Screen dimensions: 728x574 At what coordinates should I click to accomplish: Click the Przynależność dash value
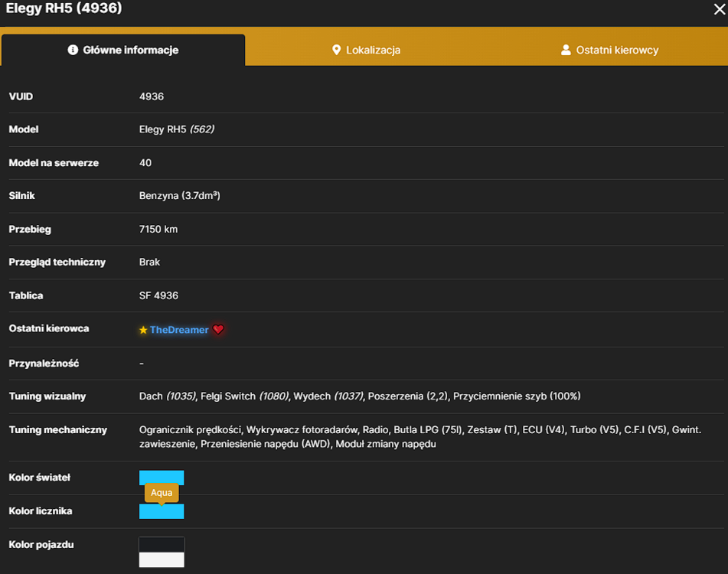pyautogui.click(x=142, y=364)
